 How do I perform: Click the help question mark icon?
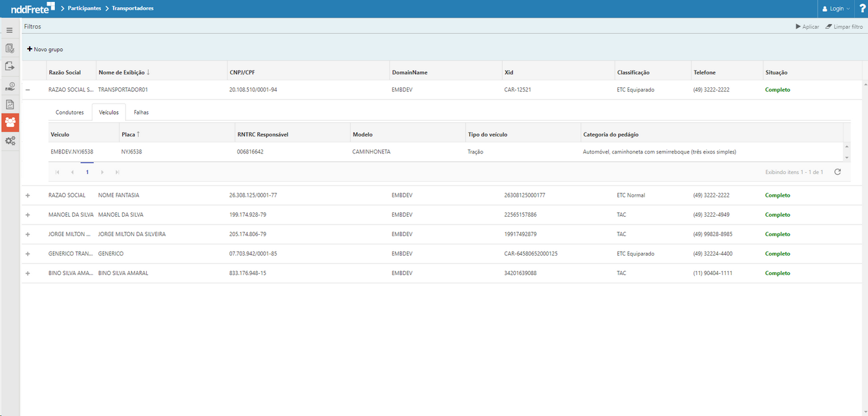[862, 8]
